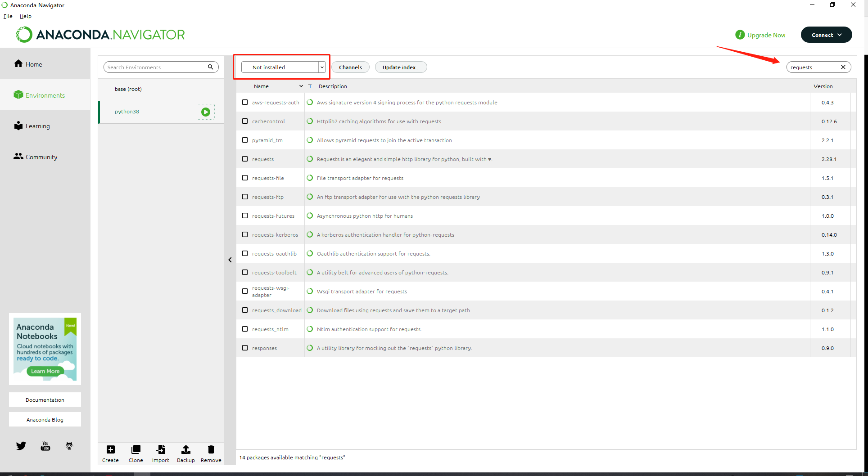Select the Environments cube icon

coord(18,94)
